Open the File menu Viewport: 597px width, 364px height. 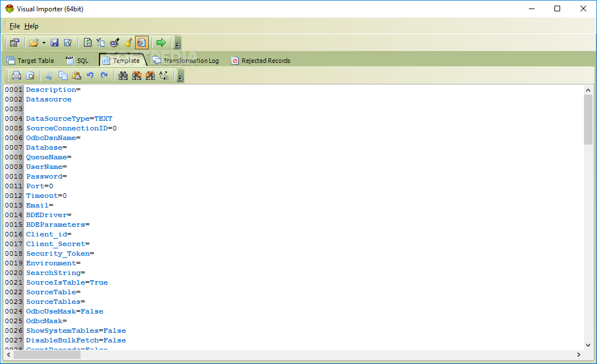tap(14, 26)
